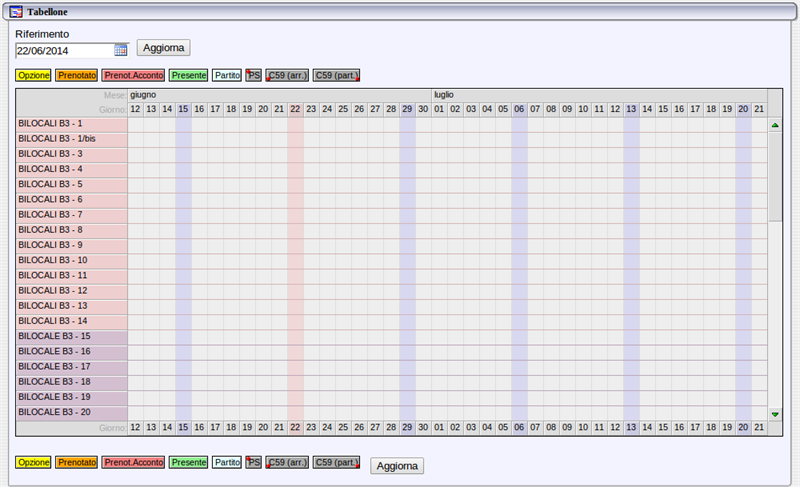Image resolution: width=800 pixels, height=487 pixels.
Task: Click the green scroll-down arrow in the grid
Action: coord(775,413)
